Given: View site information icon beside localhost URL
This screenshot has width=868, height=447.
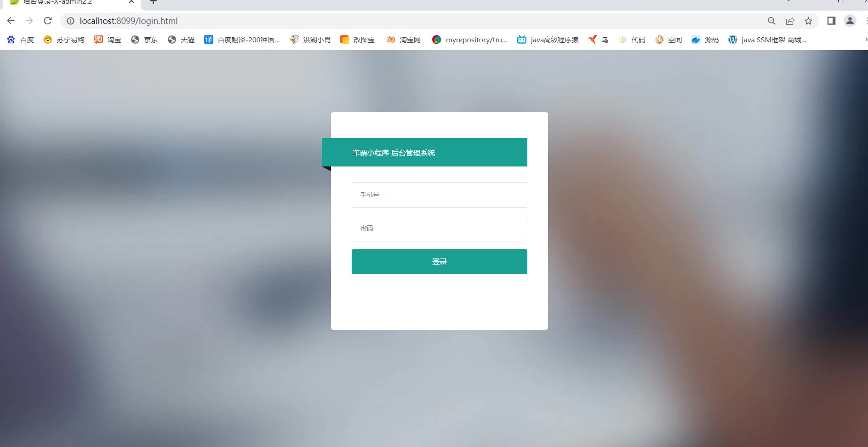Looking at the screenshot, I should coord(70,21).
